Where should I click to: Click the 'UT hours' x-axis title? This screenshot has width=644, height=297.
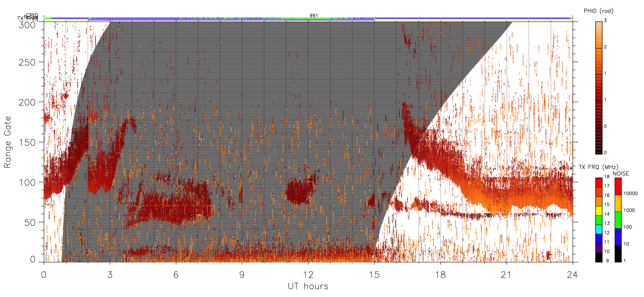[x=308, y=287]
